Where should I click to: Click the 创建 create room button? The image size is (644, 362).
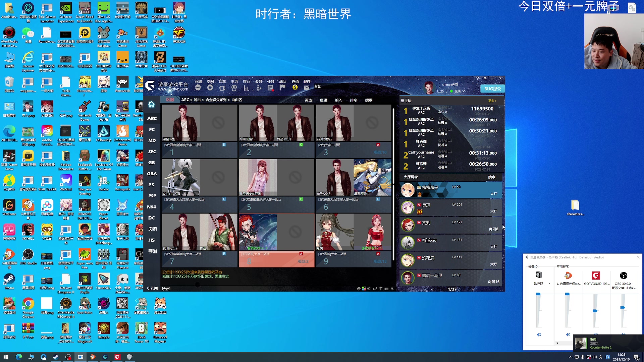323,100
